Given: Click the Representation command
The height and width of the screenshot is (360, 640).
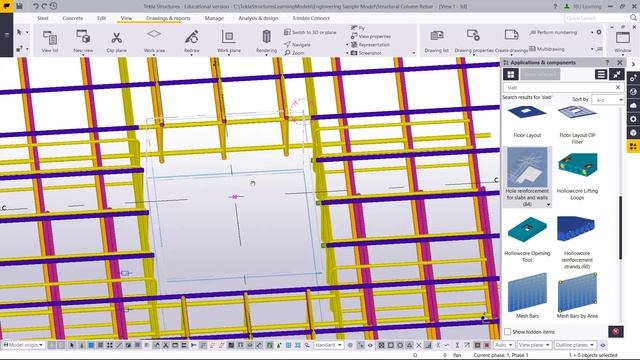Looking at the screenshot, I should click(x=370, y=45).
